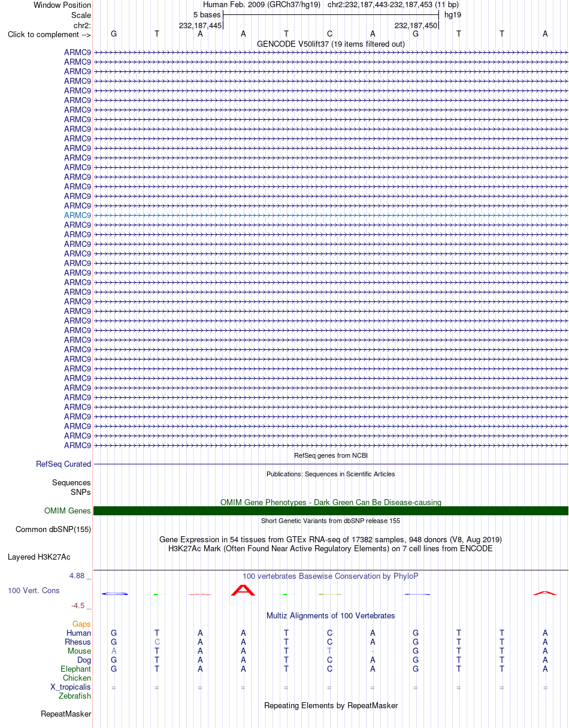Click the '5 bases' scale text
Screen dimensions: 569x728
pos(207,14)
